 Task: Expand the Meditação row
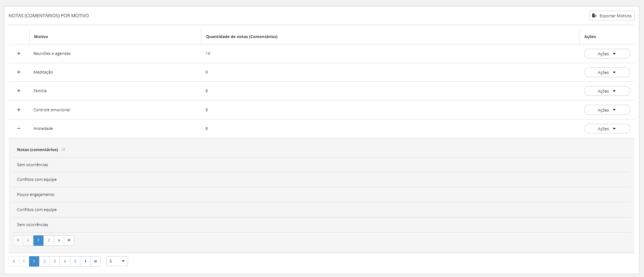(x=19, y=72)
